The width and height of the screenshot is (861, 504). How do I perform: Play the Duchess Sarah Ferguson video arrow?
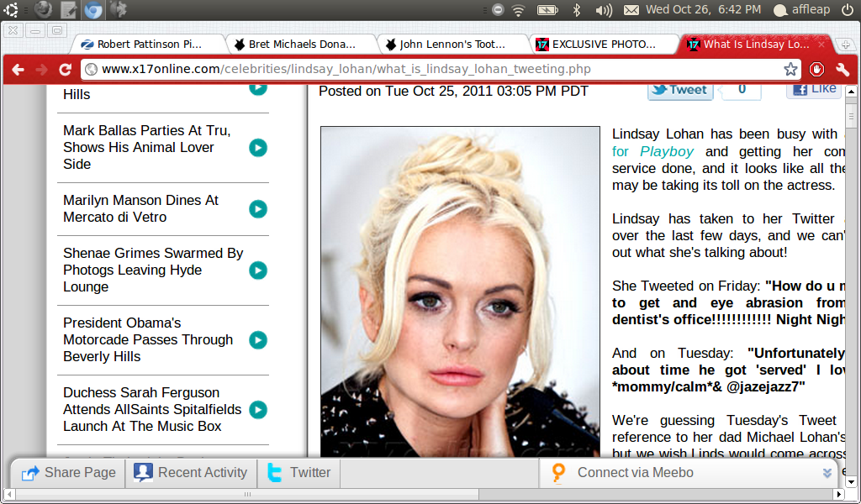click(258, 410)
